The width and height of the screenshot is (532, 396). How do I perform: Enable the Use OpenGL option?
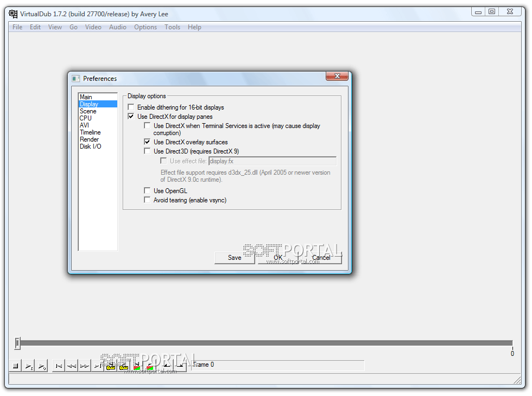point(147,190)
